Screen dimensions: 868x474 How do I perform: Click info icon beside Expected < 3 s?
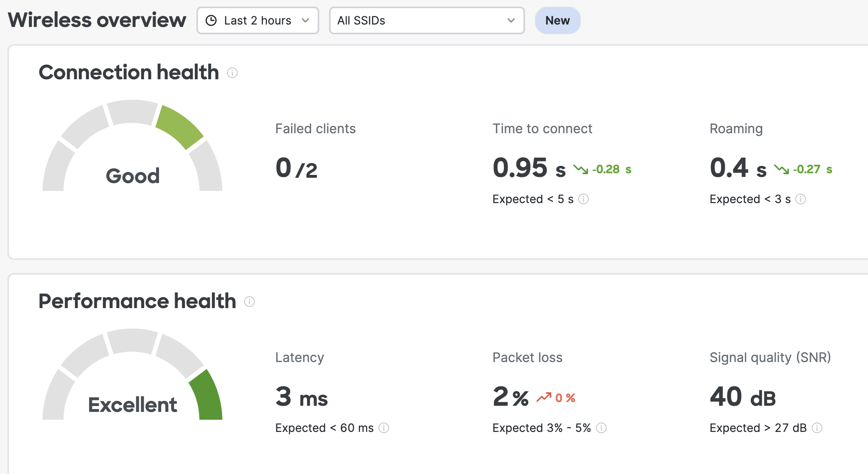click(801, 199)
